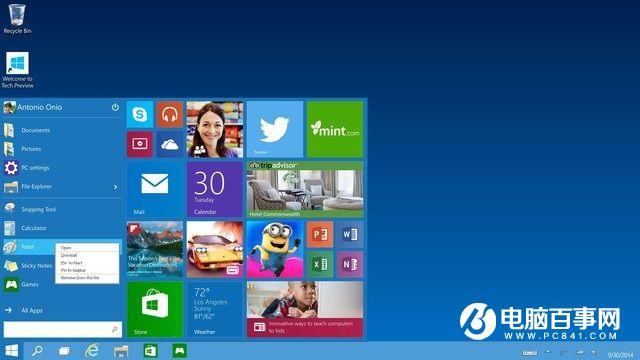Screen dimensions: 640x360
Task: Choose Uninstall in the context menu
Action: tap(87, 255)
